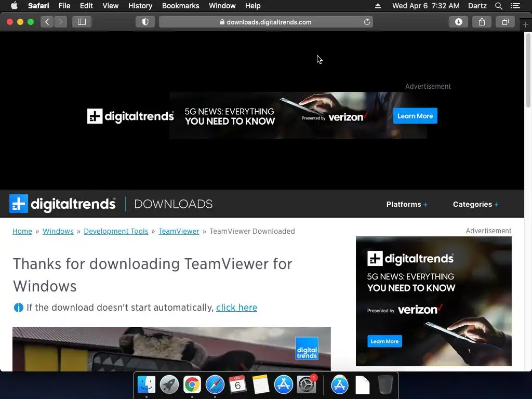Click the Digital Trends plus logo icon
Screen dimensions: 532x399
tap(19, 204)
